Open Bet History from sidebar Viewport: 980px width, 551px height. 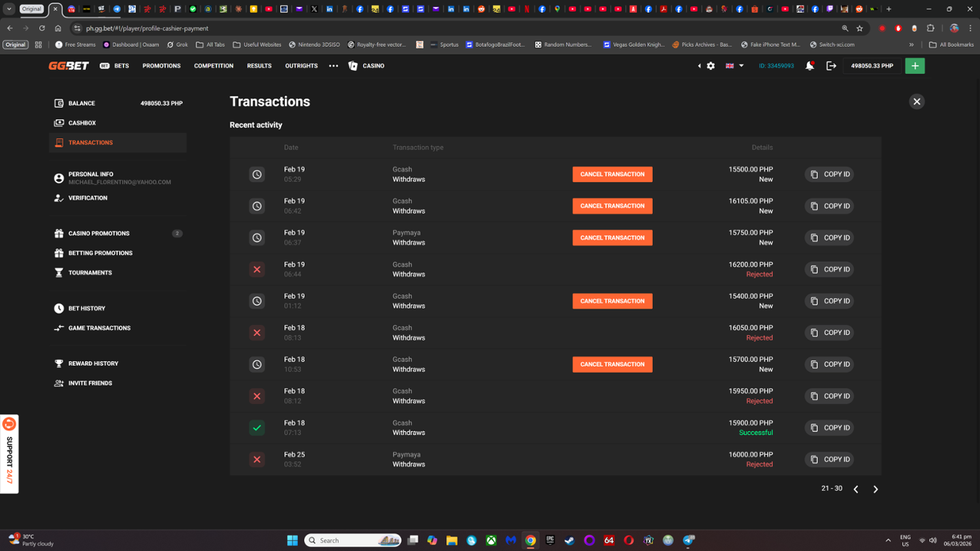tap(86, 308)
